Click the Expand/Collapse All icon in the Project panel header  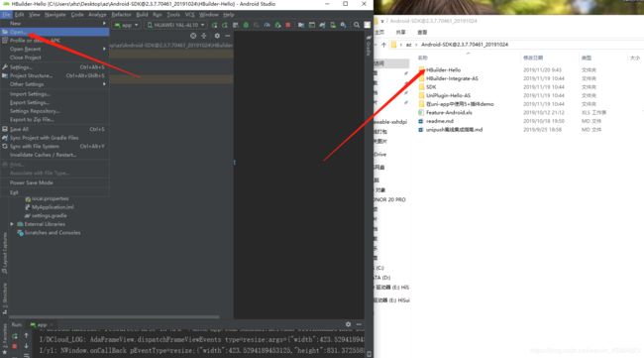point(204,36)
